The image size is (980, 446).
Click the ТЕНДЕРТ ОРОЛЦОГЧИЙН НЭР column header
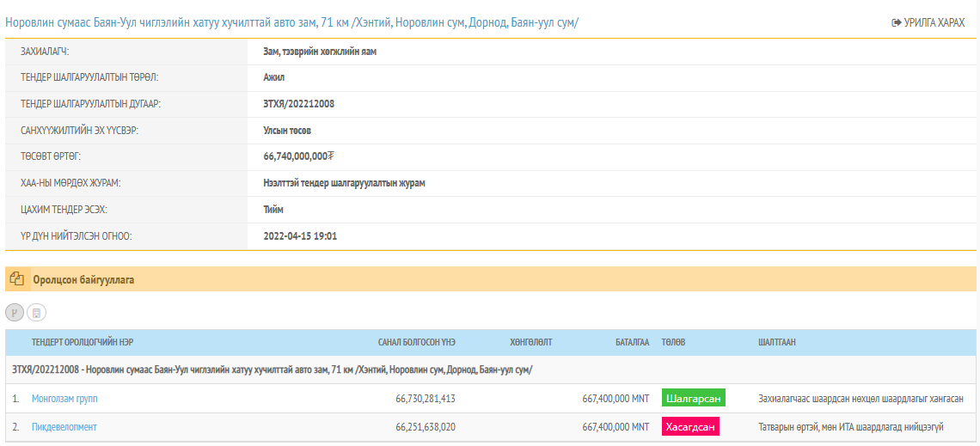83,342
